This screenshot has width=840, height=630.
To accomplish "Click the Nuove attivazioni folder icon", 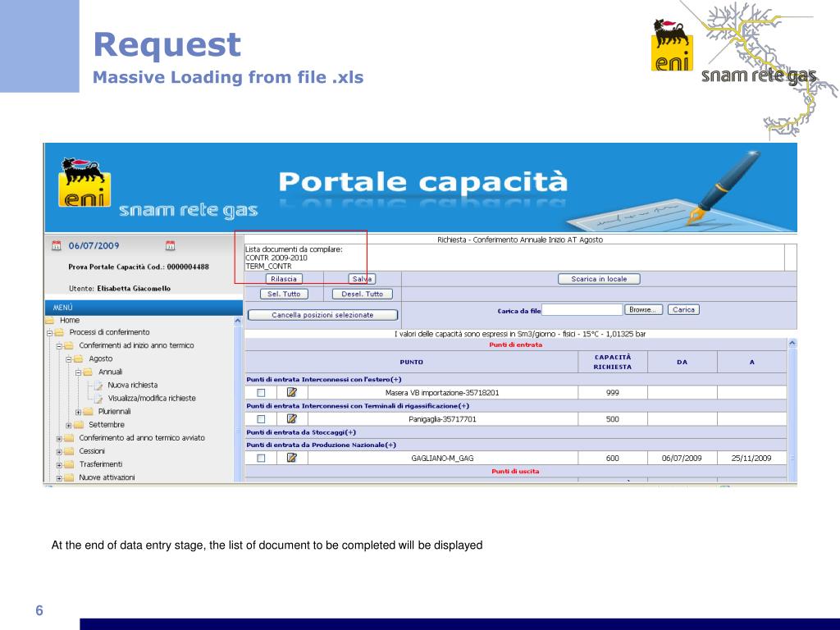I will [x=69, y=478].
